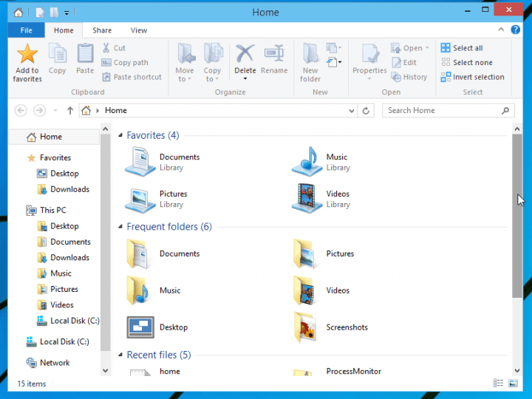Select the Screenshots folder
The height and width of the screenshot is (399, 532).
tap(331, 327)
